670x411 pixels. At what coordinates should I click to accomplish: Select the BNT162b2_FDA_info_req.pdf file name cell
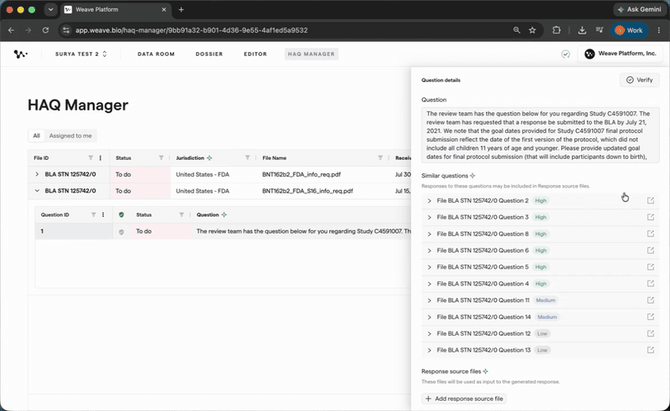pos(301,174)
